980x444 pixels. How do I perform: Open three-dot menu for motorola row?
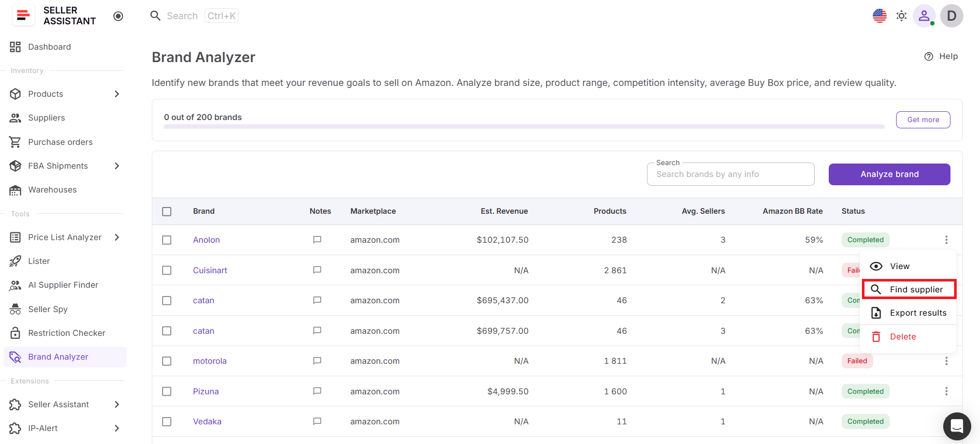(x=946, y=361)
